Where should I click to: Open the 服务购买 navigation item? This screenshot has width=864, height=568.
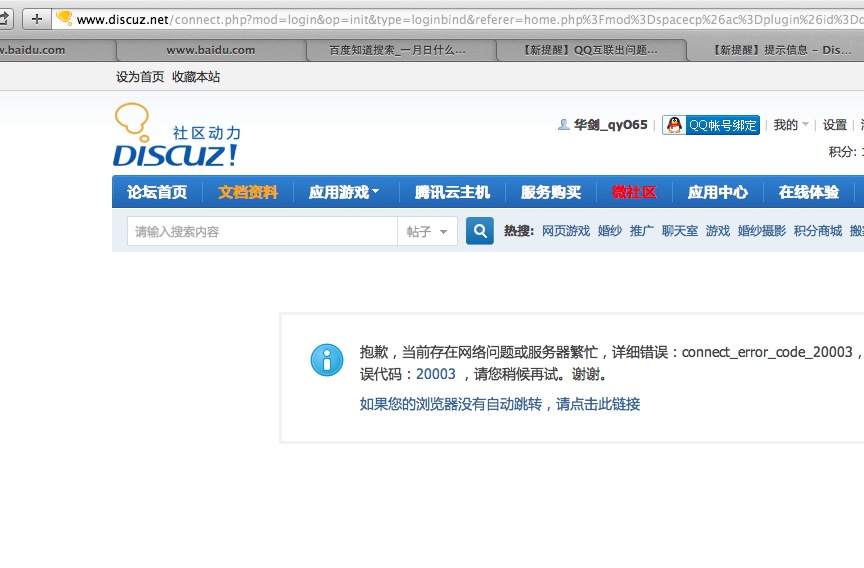click(x=551, y=192)
